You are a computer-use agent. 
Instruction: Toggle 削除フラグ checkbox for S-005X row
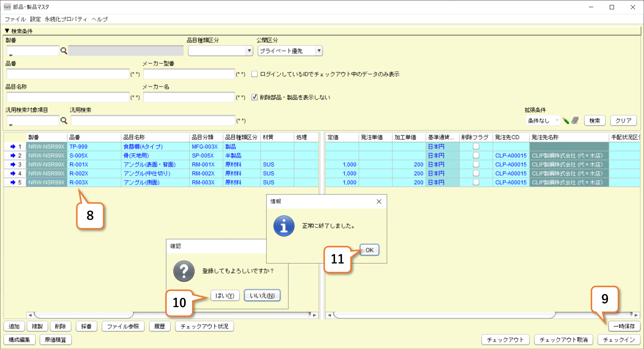tap(476, 156)
